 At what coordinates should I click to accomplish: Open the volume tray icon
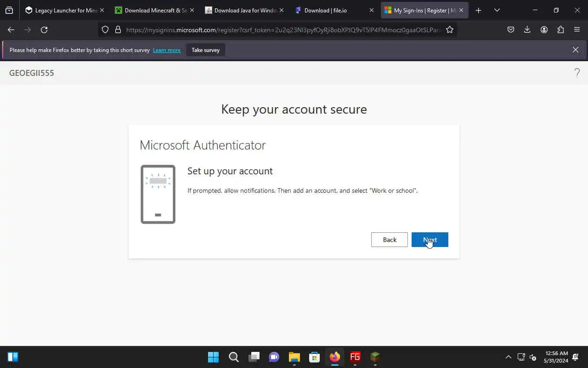coord(533,357)
